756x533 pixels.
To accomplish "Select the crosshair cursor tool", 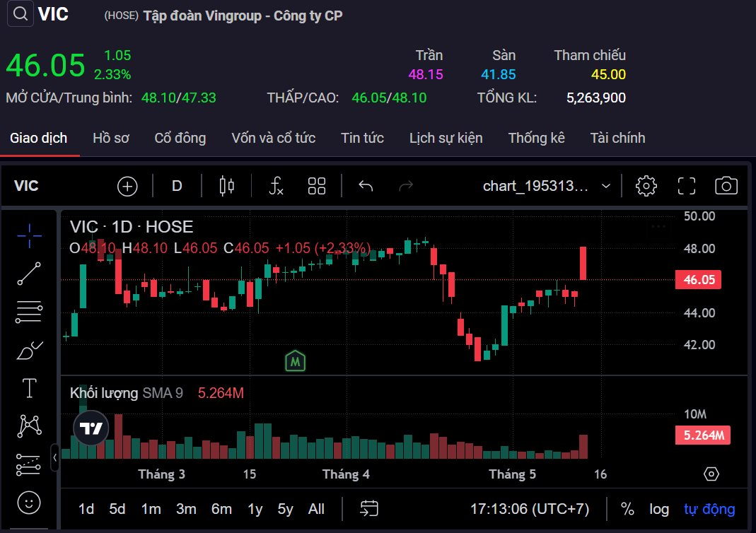I will (29, 236).
